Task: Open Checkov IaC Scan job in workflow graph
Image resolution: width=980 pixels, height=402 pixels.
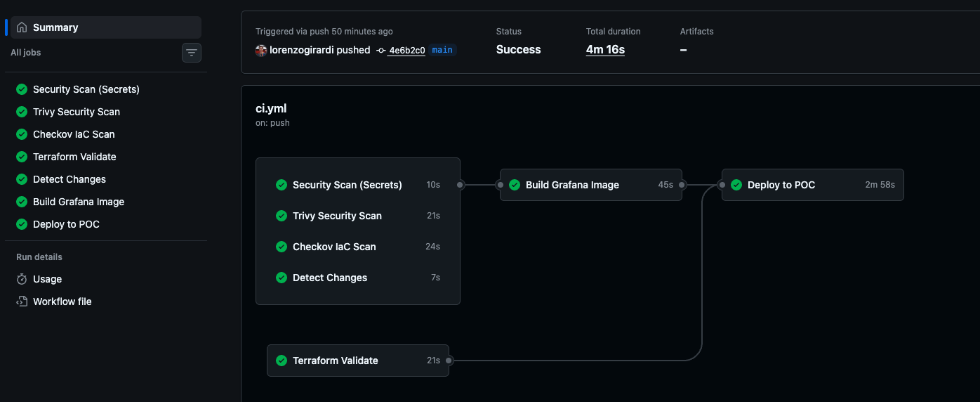Action: [x=358, y=247]
